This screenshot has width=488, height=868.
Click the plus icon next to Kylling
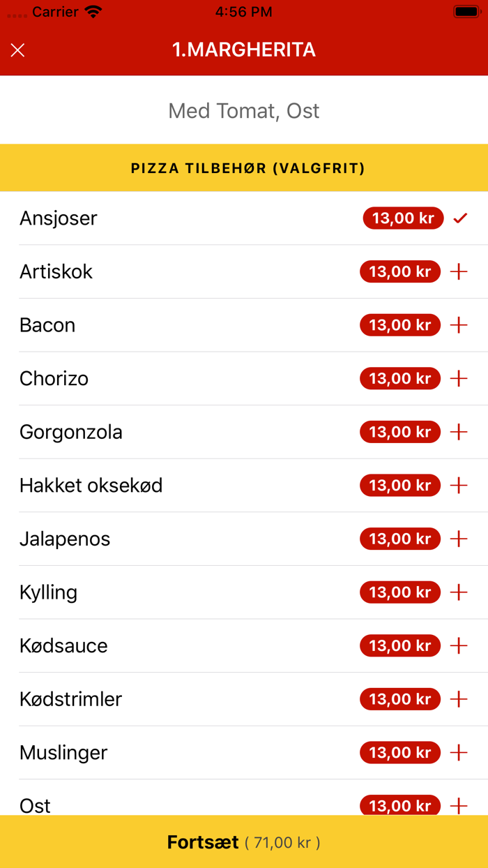459,592
